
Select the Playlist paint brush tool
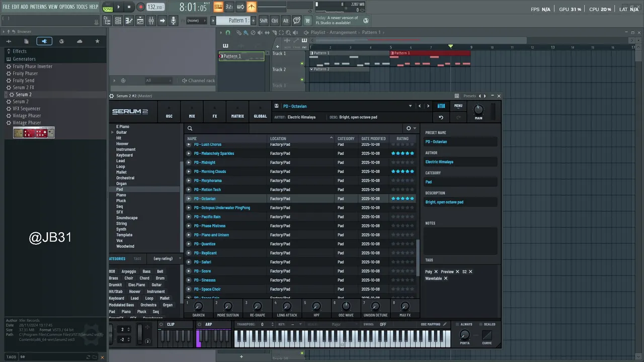[x=246, y=33]
